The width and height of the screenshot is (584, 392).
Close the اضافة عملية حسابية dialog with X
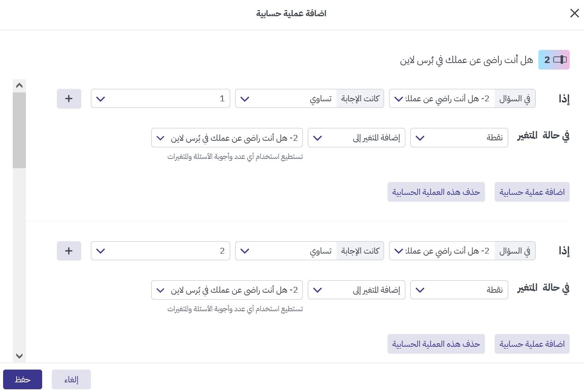click(574, 14)
